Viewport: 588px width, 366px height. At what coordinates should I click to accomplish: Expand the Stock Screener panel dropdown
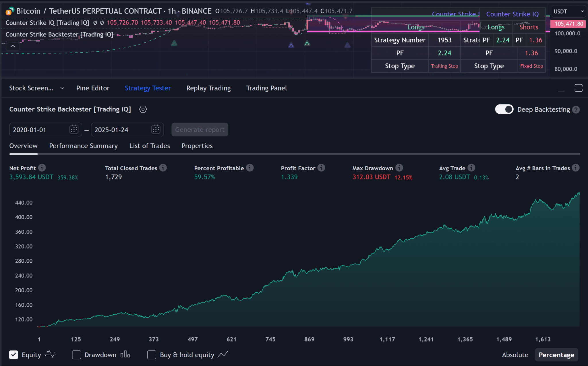pyautogui.click(x=62, y=88)
